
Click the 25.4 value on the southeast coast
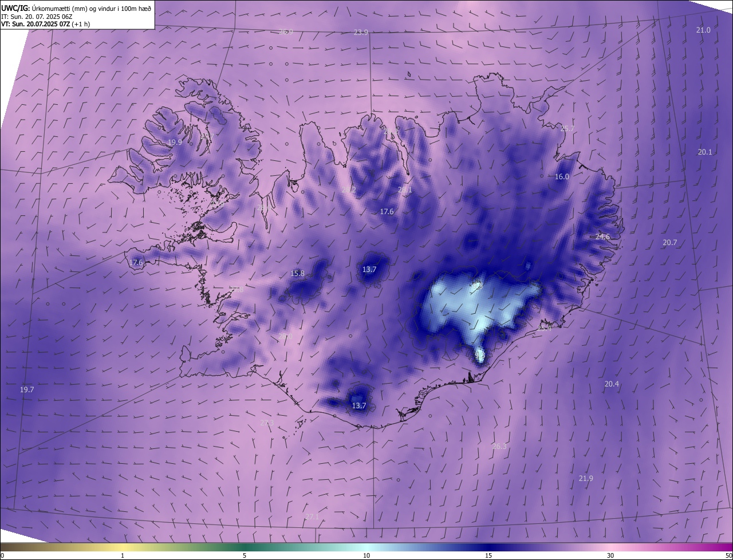pos(544,328)
